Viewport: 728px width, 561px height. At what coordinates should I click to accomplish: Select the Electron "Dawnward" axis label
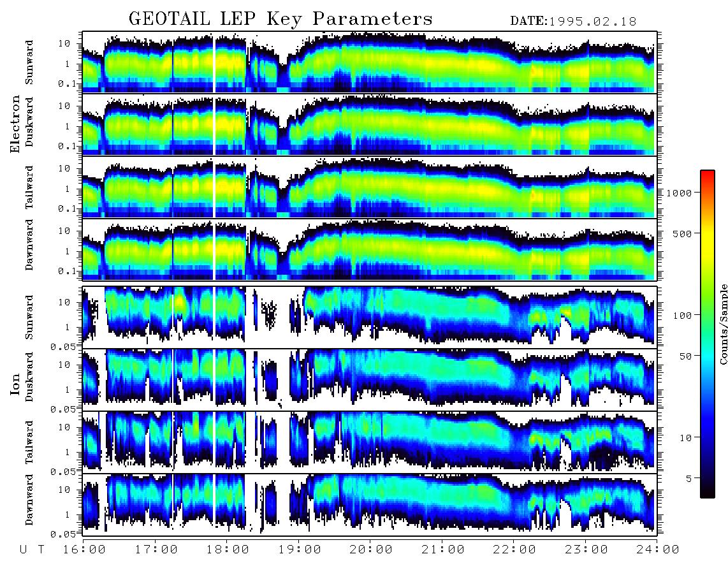tap(29, 245)
